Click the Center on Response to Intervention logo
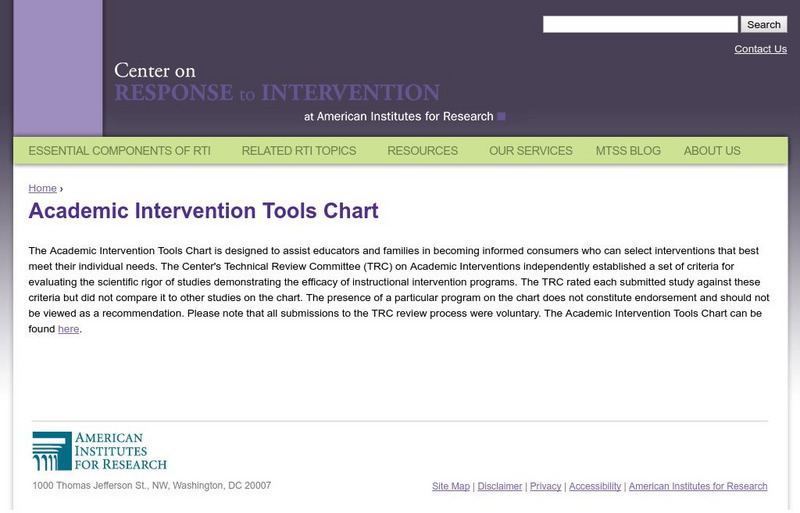This screenshot has width=800, height=513. 277,82
